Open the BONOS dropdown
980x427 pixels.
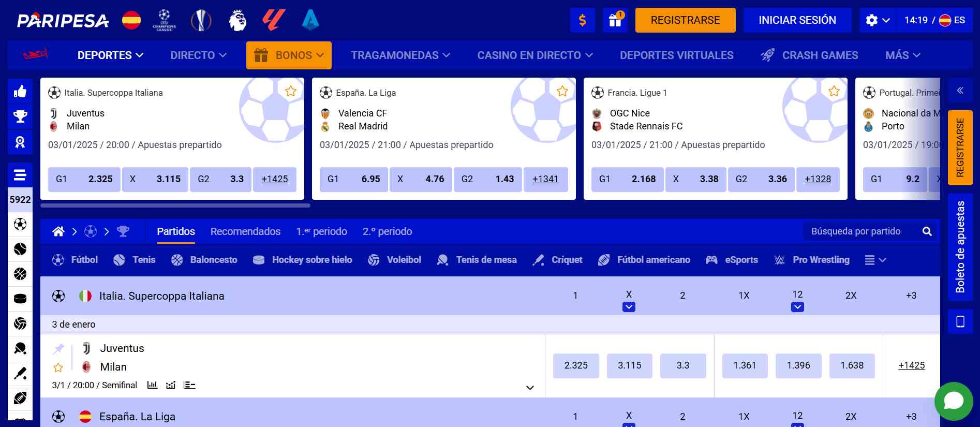pos(289,55)
